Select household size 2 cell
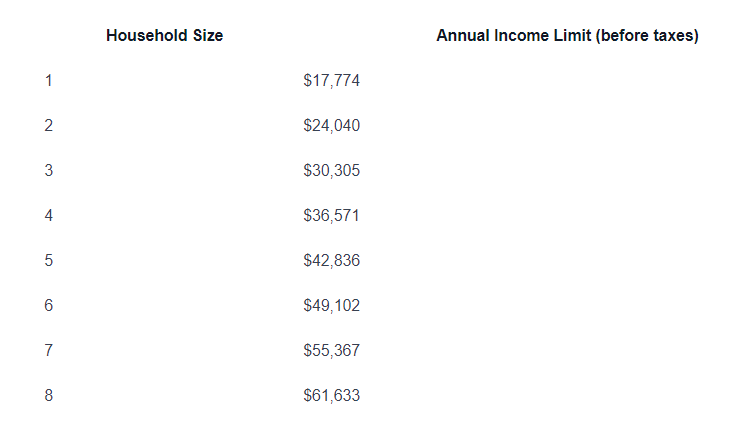752x438 pixels. point(48,125)
